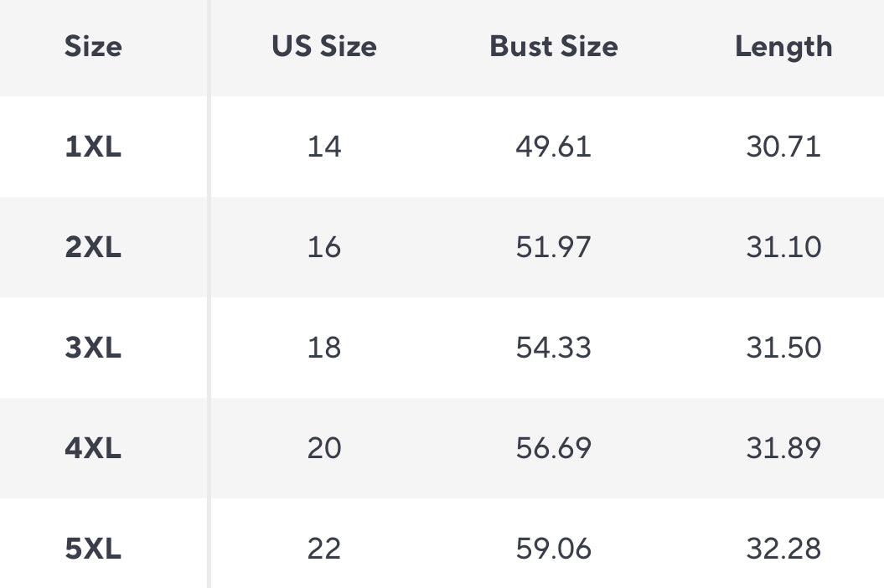Click the 49.61 bust size value
The height and width of the screenshot is (588, 884).
554,147
